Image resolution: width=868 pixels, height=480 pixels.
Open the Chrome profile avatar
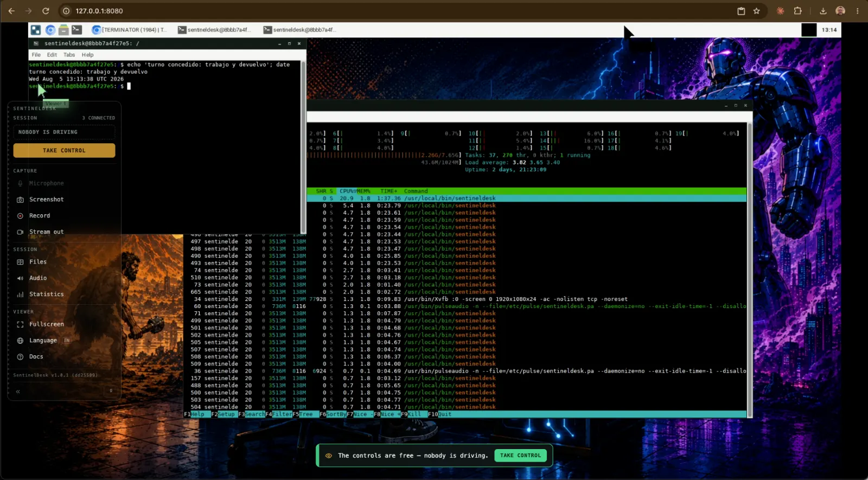coord(840,11)
